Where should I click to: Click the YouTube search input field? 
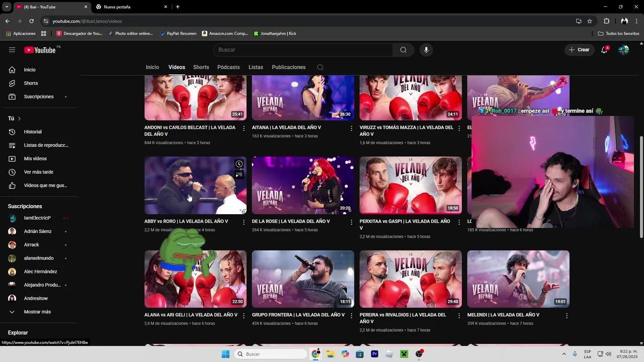click(303, 50)
